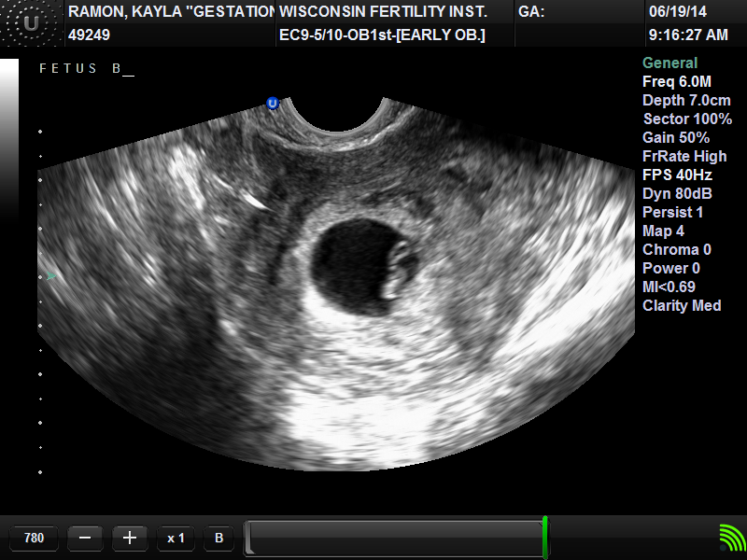The width and height of the screenshot is (747, 560).
Task: Click the FPS 40Hz value
Action: coord(677,175)
